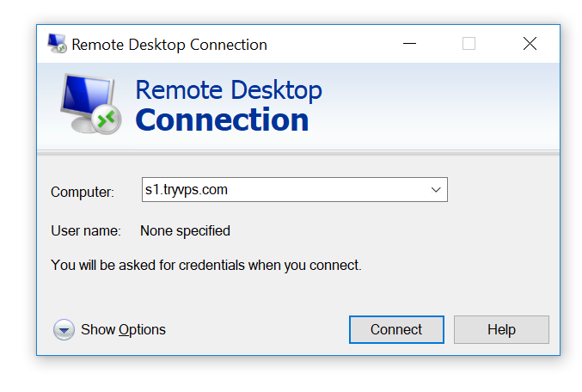This screenshot has width=582, height=392.
Task: Open the Computer dropdown arrow
Action: pos(436,190)
